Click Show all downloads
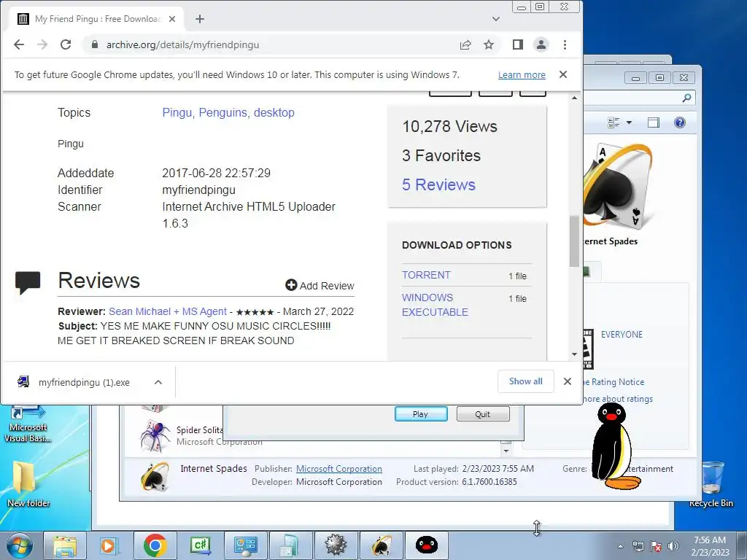747x560 pixels. [x=525, y=381]
